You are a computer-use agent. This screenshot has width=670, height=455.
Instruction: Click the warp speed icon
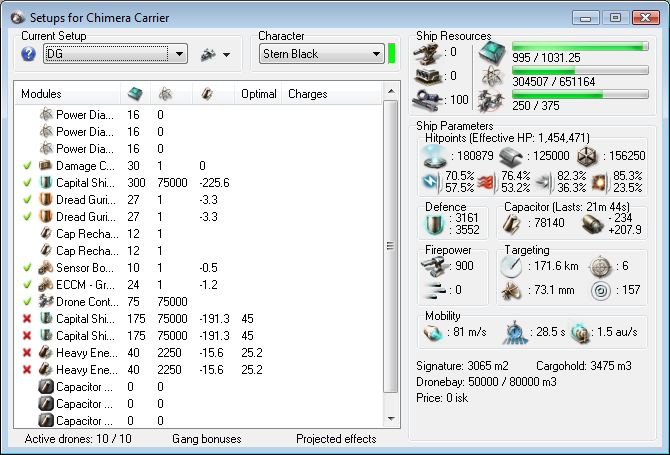(x=580, y=333)
